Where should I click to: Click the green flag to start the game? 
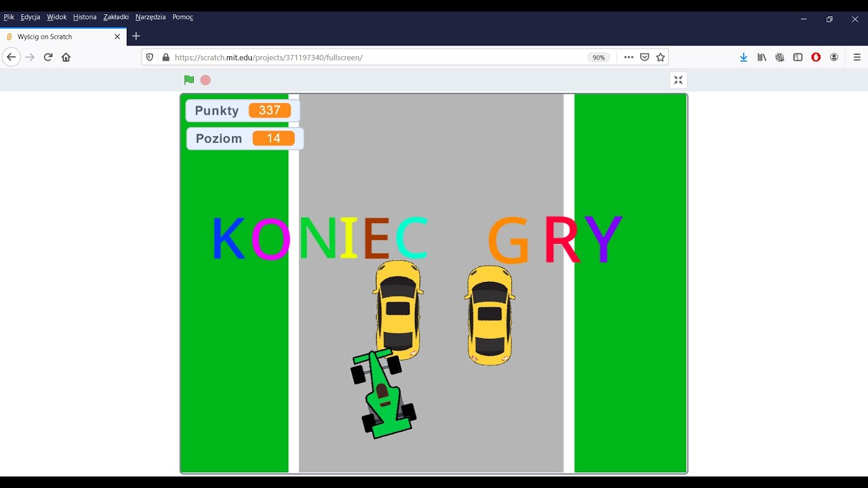(x=189, y=80)
